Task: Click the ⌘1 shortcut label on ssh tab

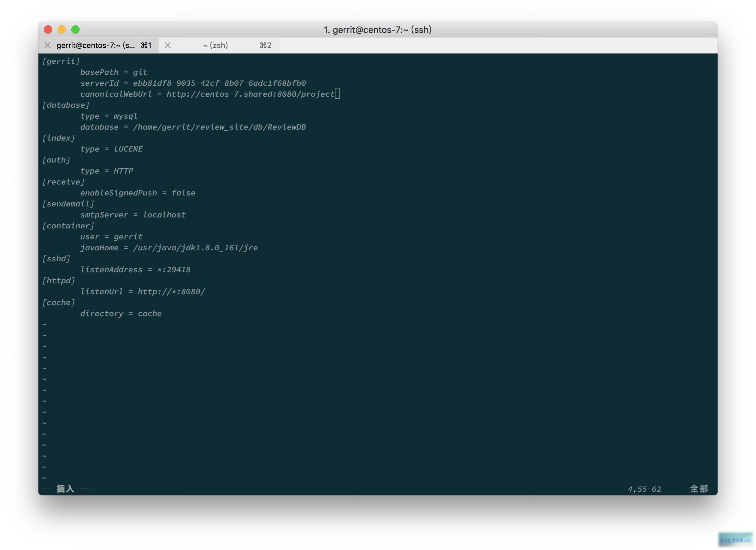Action: (146, 45)
